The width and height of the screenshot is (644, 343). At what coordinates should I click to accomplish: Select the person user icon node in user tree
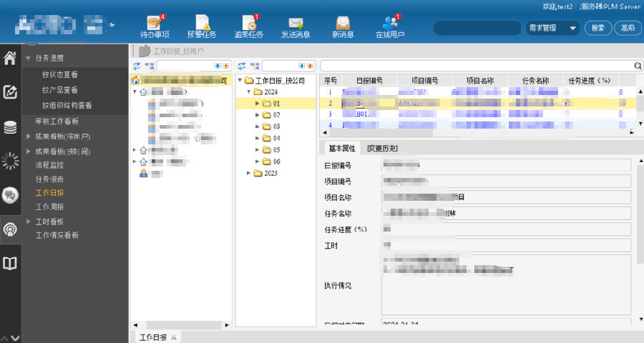pos(143,174)
